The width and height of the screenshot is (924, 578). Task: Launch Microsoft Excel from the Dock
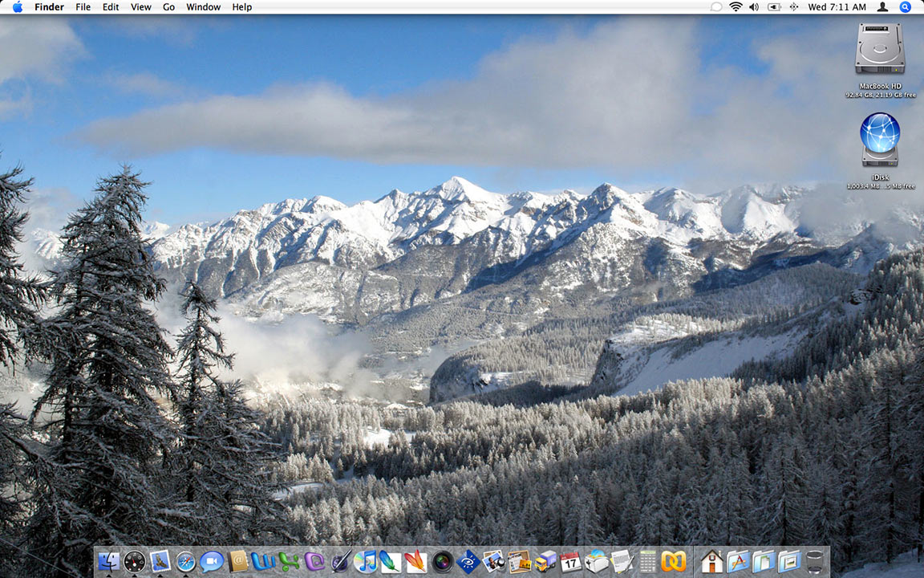pyautogui.click(x=289, y=561)
